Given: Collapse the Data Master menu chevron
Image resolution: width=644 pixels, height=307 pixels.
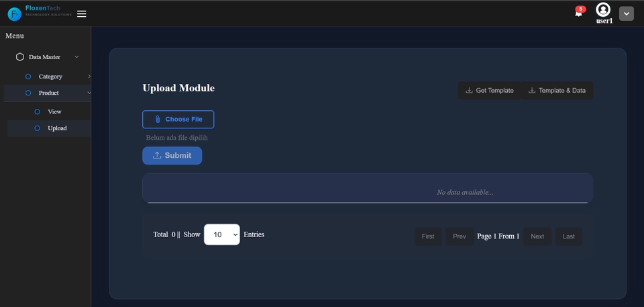Looking at the screenshot, I should (x=76, y=57).
